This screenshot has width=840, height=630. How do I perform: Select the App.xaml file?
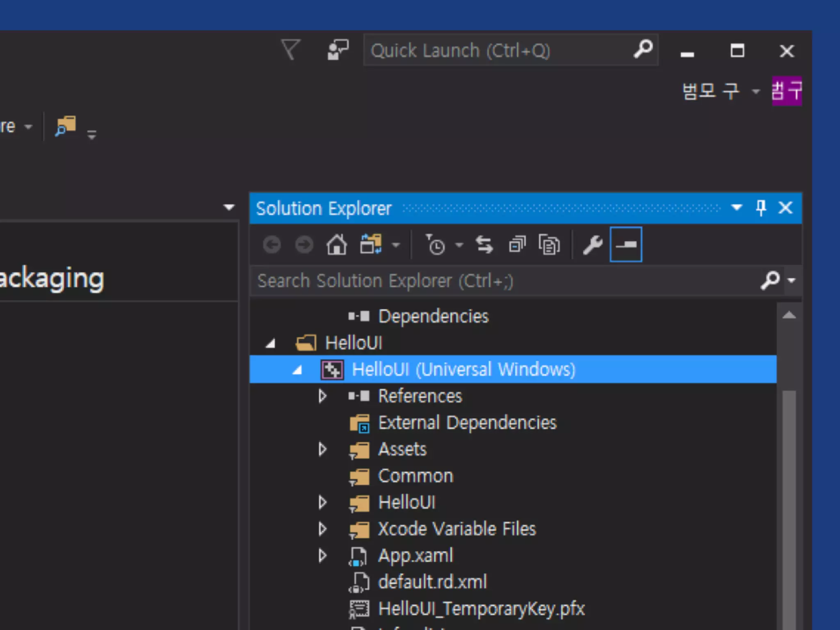point(415,556)
